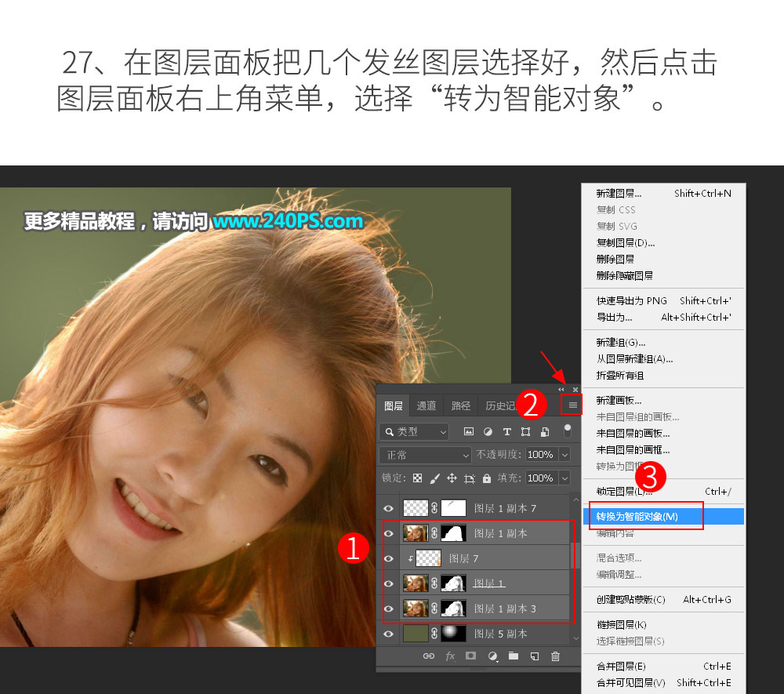
Task: Click mask link icon on 图层 1 副本 3
Action: [434, 609]
